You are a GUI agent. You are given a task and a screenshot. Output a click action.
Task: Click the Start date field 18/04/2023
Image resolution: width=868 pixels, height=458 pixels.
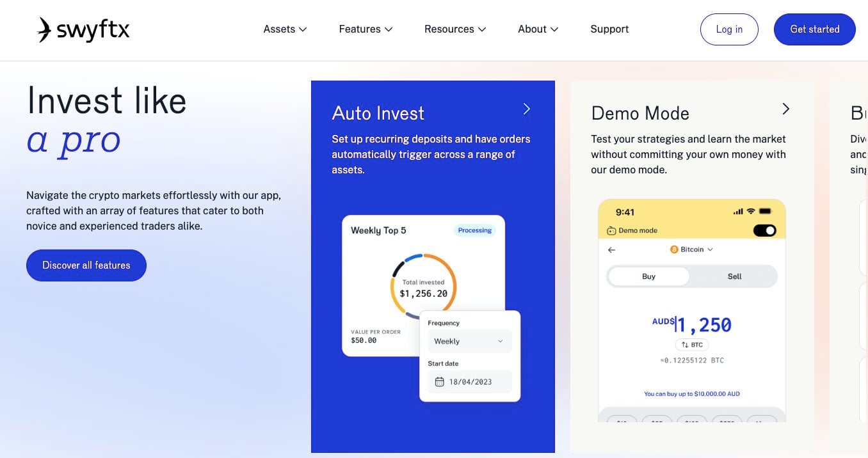[x=469, y=382]
